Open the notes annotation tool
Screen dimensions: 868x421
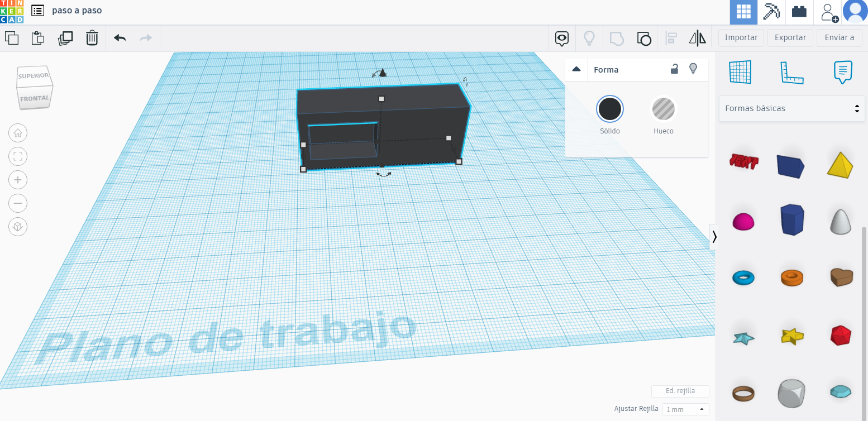(x=842, y=71)
